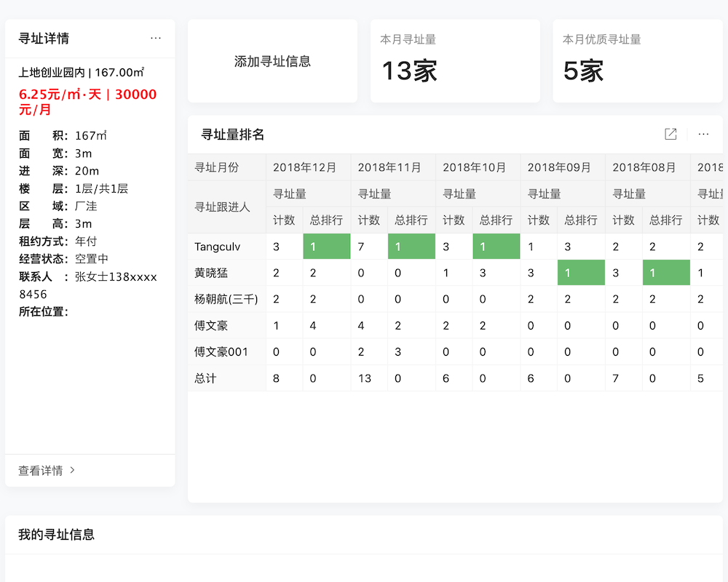Click Tangculv's green rank 1 cell under 2018年11月
Screen dimensions: 728x582
[x=411, y=247]
